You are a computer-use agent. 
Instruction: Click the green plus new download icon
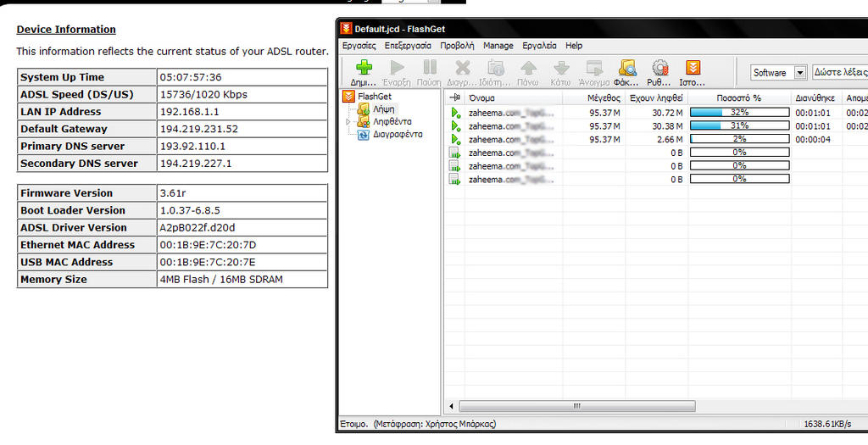[x=364, y=68]
